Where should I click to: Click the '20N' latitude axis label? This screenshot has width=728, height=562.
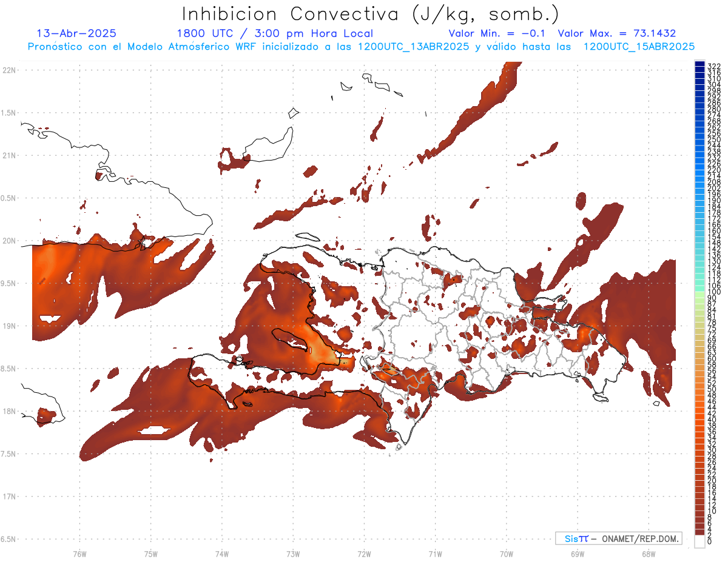(8, 241)
